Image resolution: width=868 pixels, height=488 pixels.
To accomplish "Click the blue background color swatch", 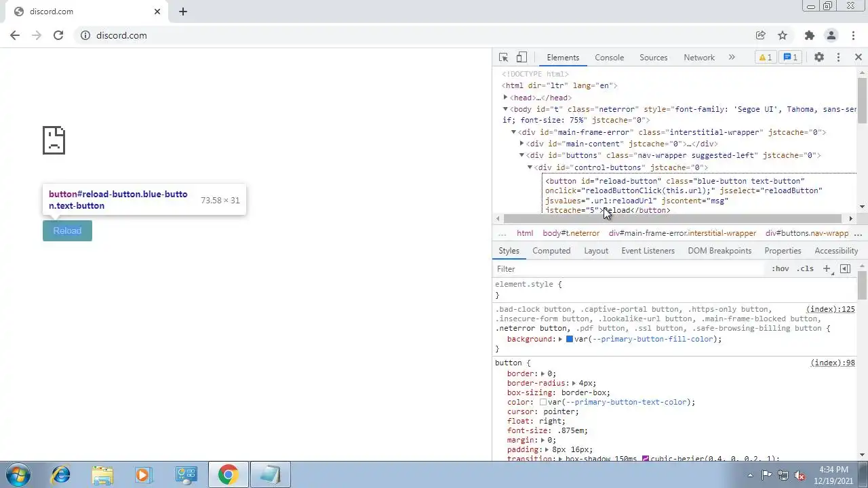I will click(570, 339).
